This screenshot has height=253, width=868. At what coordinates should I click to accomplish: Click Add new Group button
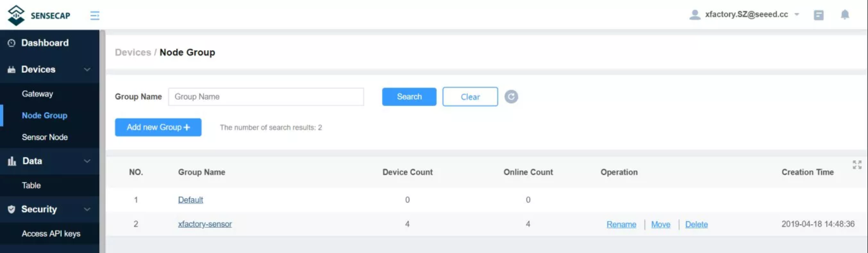coord(158,128)
